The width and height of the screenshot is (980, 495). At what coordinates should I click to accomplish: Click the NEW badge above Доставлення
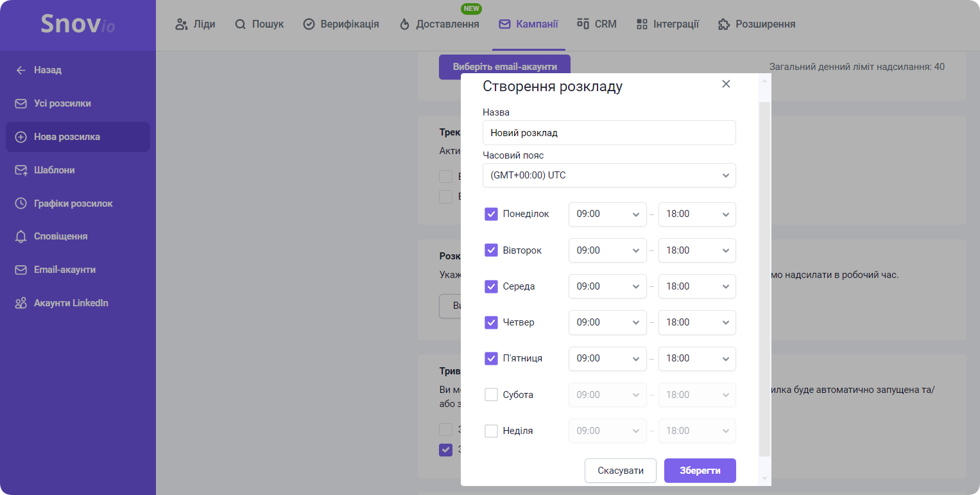coord(471,9)
